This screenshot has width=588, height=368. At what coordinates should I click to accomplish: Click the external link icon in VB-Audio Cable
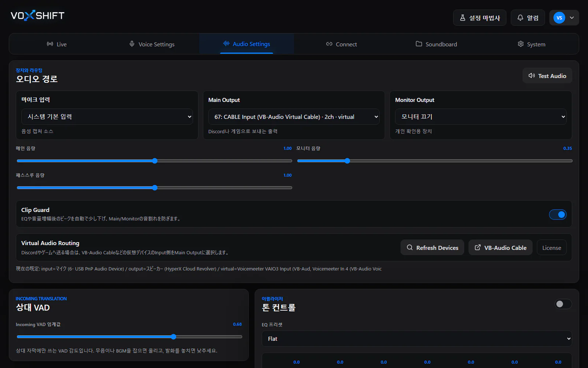click(478, 248)
